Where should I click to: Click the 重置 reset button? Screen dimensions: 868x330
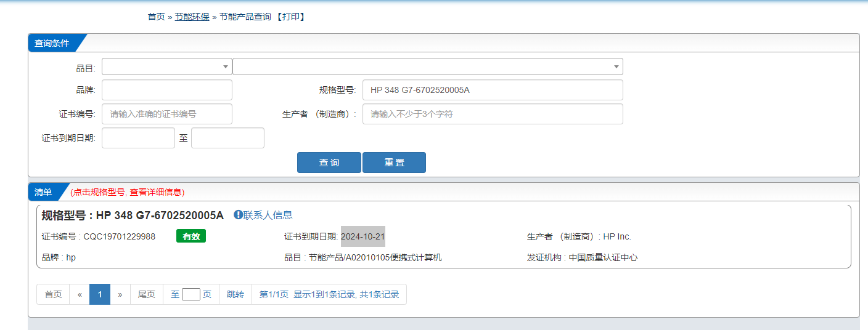click(x=394, y=163)
